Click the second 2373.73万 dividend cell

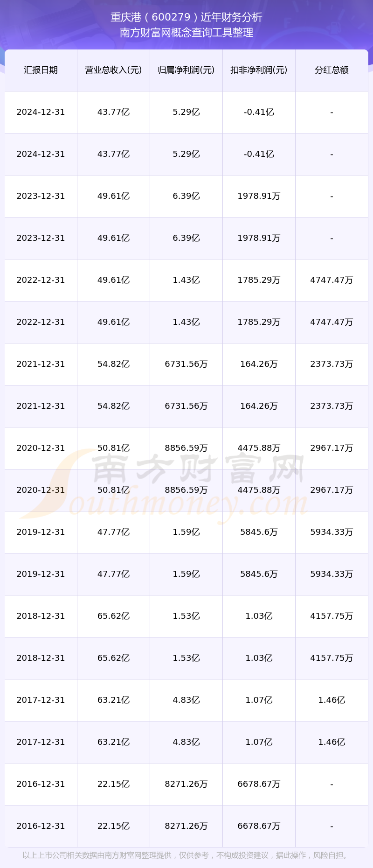(x=332, y=406)
